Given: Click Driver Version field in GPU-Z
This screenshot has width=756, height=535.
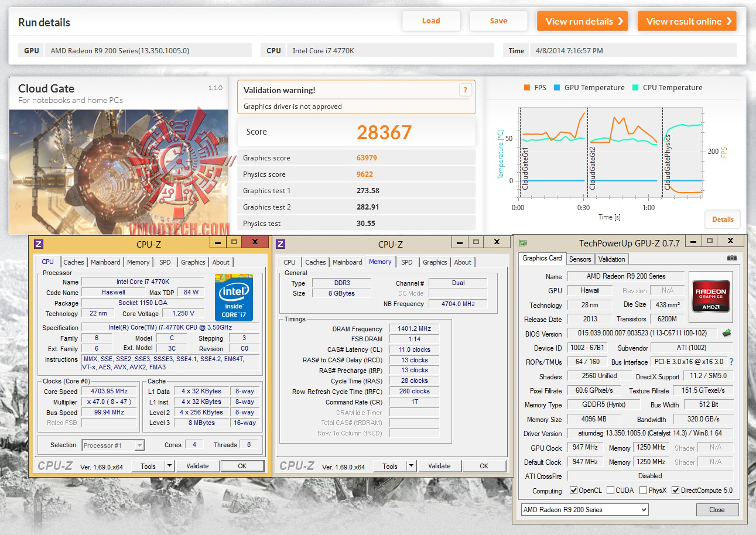Looking at the screenshot, I should click(651, 434).
